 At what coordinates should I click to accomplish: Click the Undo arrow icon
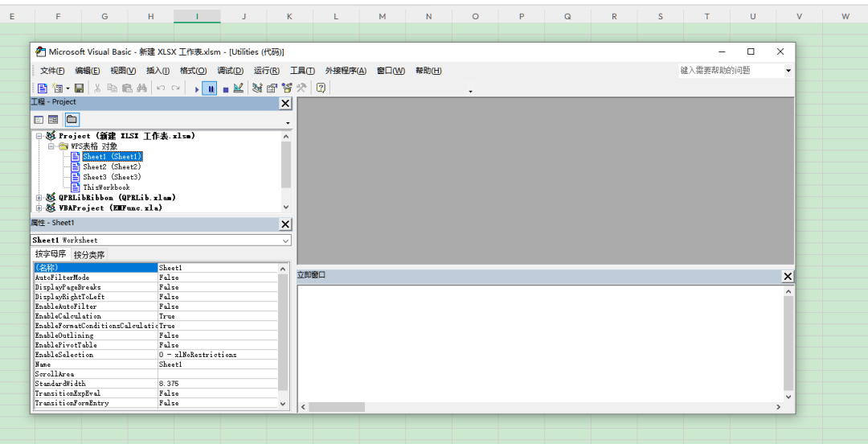tap(161, 88)
